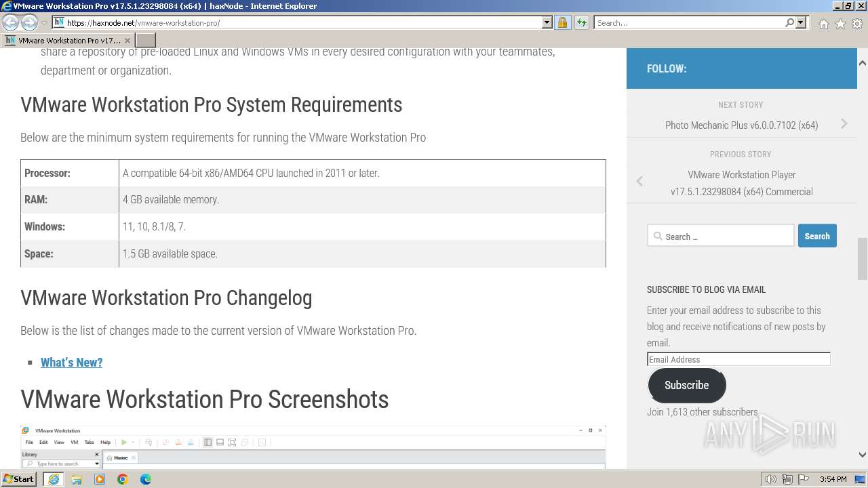Viewport: 868px width, 488px height.
Task: Close the VMware Workstation Pro tab
Action: point(127,41)
